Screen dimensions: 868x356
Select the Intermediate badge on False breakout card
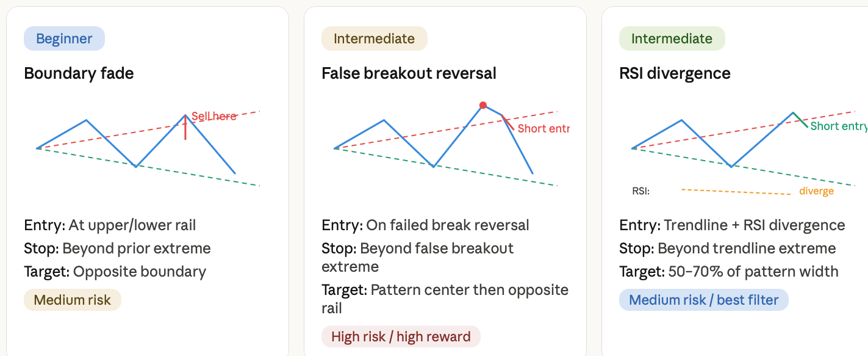pyautogui.click(x=375, y=38)
